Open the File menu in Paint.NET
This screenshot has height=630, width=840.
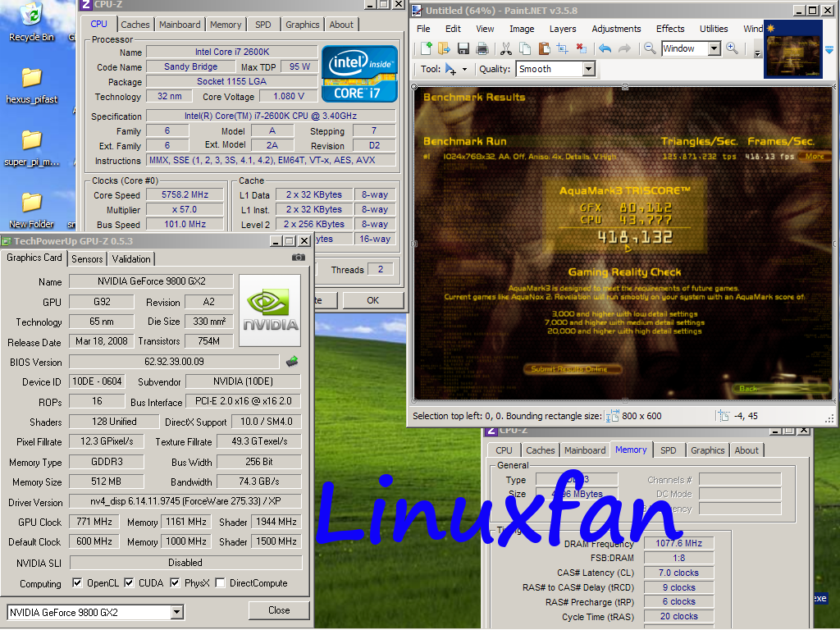pos(423,29)
